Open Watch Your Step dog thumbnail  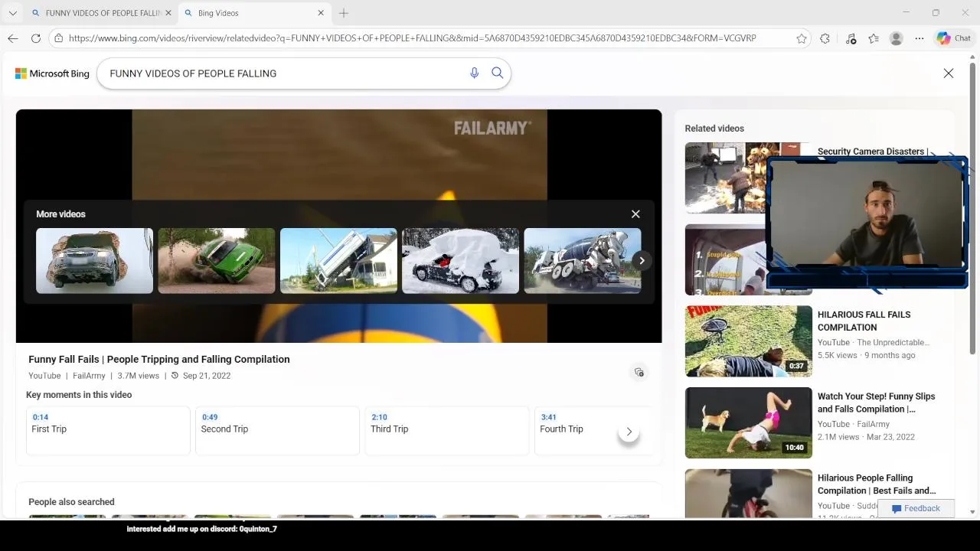749,423
